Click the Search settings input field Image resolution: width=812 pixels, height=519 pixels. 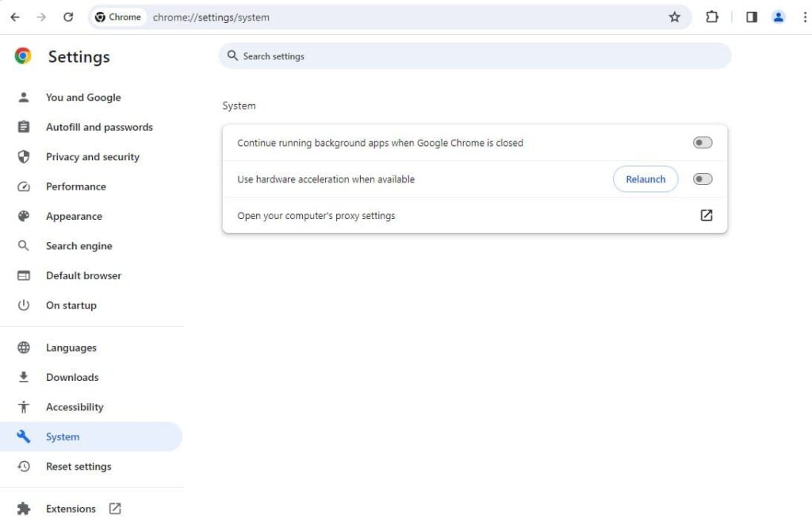click(474, 56)
